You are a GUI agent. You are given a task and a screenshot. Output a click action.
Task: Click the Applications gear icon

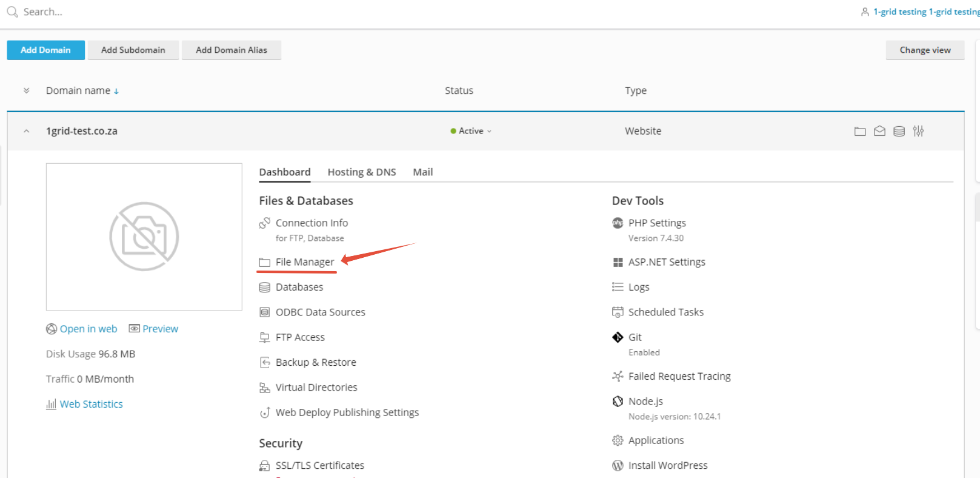618,440
